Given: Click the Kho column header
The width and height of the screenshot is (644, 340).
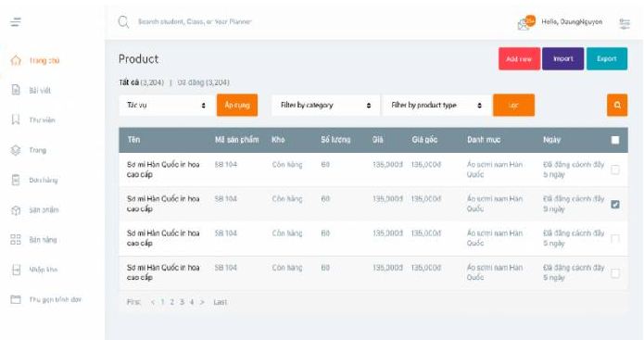Looking at the screenshot, I should click(278, 140).
